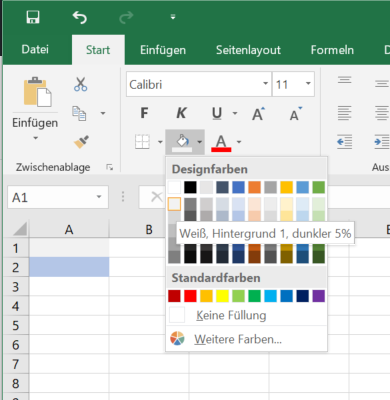Switch to the Start tab
The height and width of the screenshot is (400, 390).
point(98,50)
